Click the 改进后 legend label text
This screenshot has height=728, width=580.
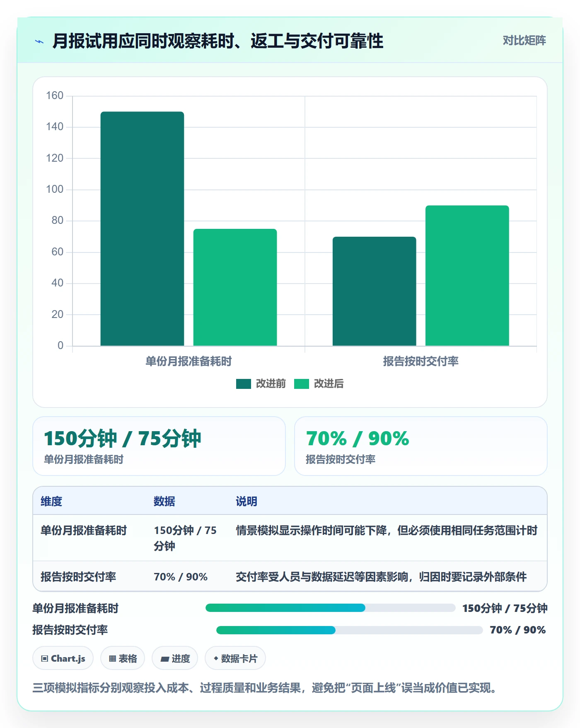click(x=329, y=384)
